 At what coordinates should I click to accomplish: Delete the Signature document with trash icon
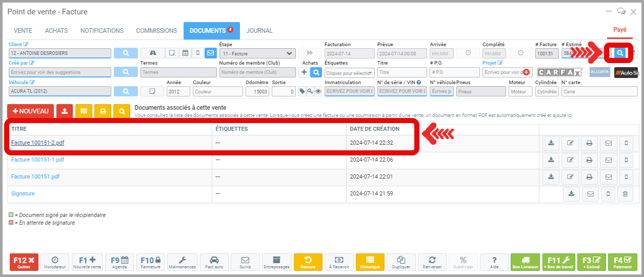(624, 194)
